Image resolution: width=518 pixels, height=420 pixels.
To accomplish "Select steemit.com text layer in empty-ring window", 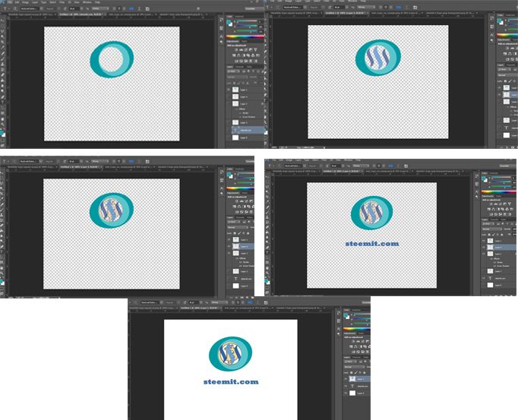I will tap(248, 130).
